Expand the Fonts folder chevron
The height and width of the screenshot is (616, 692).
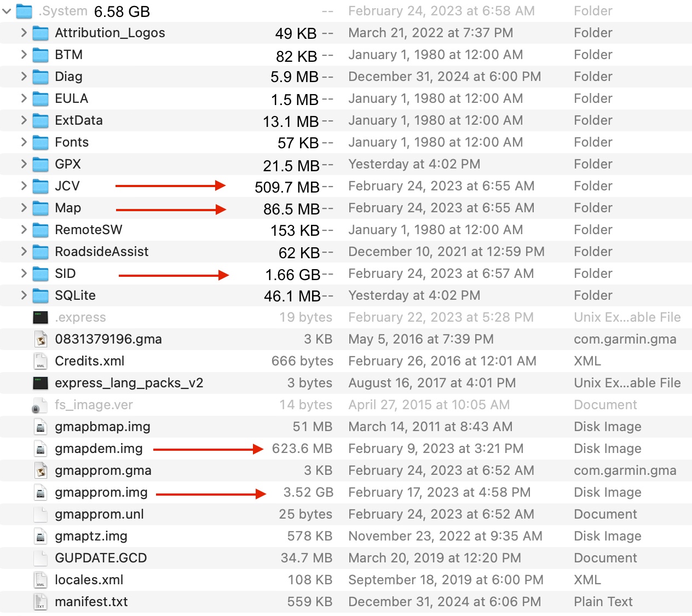tap(24, 142)
